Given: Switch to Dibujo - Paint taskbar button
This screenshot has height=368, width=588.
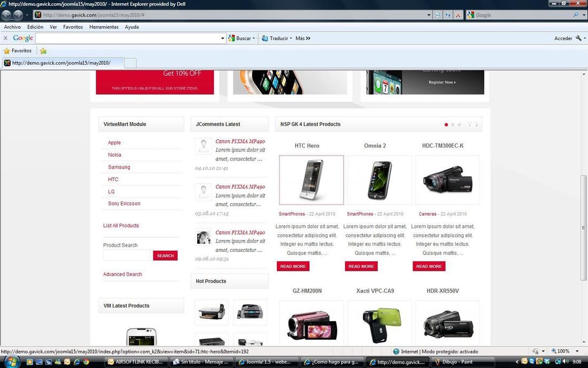Looking at the screenshot, I should [463, 362].
